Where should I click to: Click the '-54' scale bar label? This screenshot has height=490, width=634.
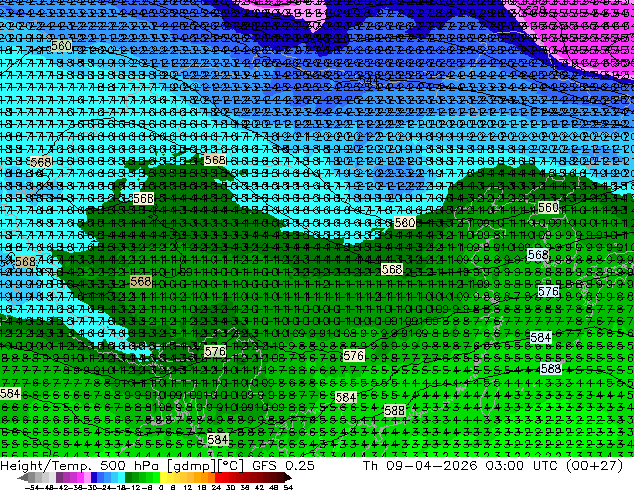point(32,487)
